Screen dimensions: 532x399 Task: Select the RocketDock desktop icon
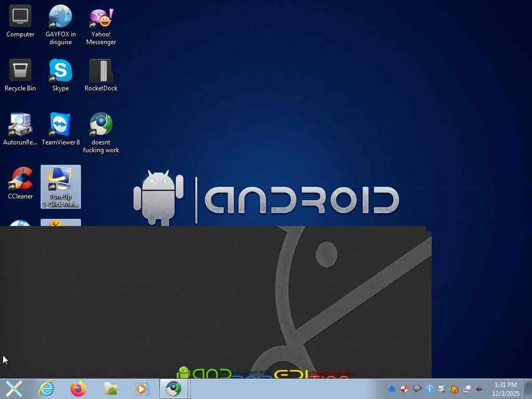pos(101,75)
